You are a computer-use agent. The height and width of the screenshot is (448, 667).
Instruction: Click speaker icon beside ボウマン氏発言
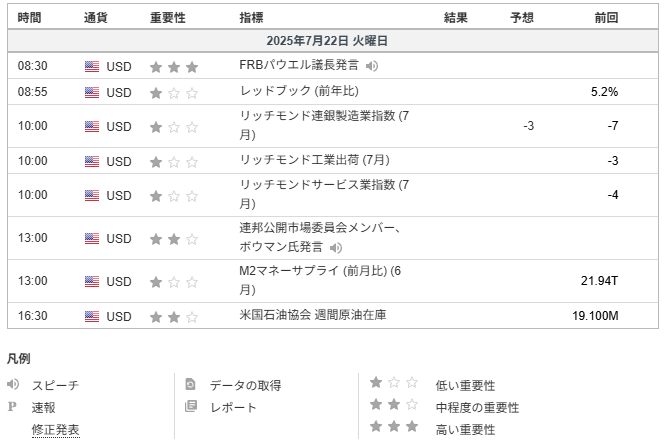pos(336,248)
